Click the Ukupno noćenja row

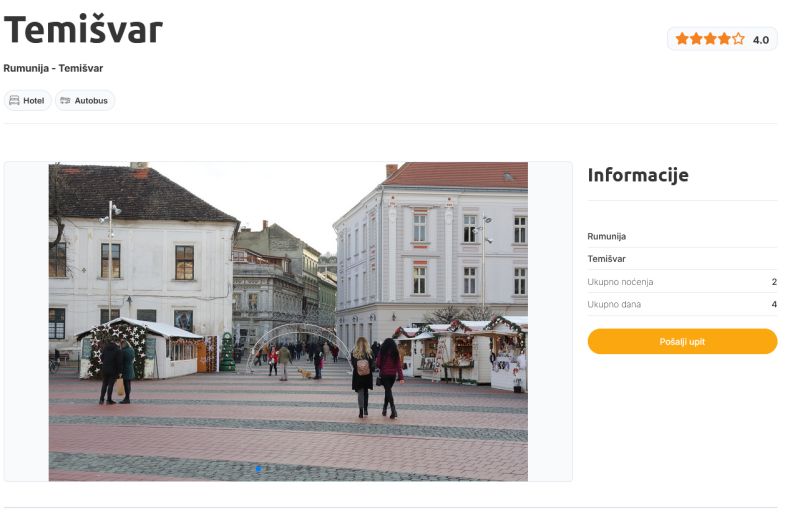coord(682,282)
